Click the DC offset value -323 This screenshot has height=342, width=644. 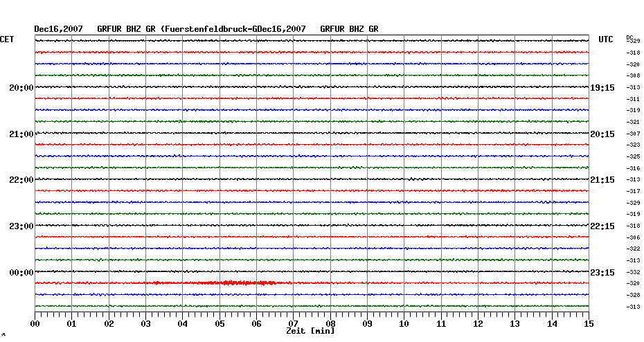coord(634,145)
